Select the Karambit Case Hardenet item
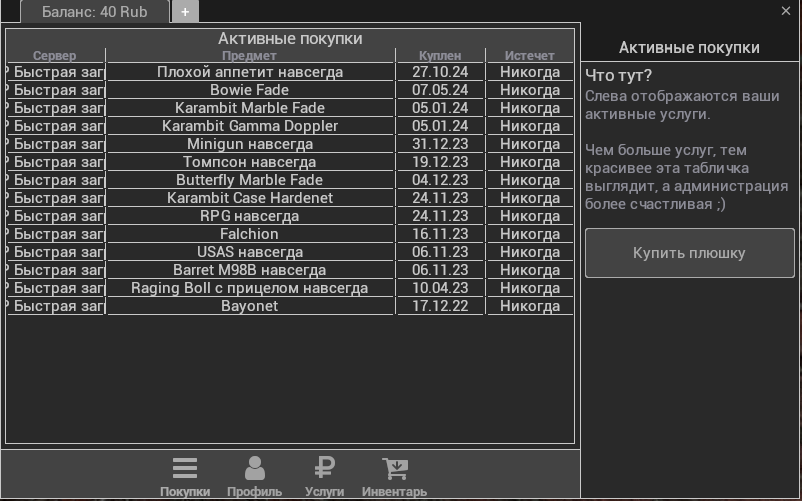 (250, 198)
